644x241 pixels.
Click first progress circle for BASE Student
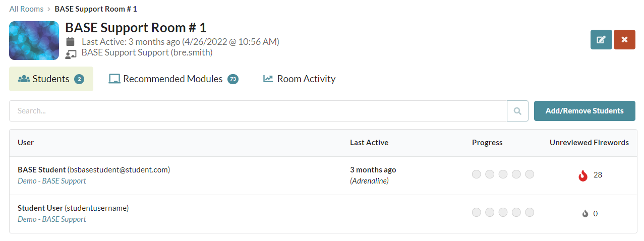point(477,174)
